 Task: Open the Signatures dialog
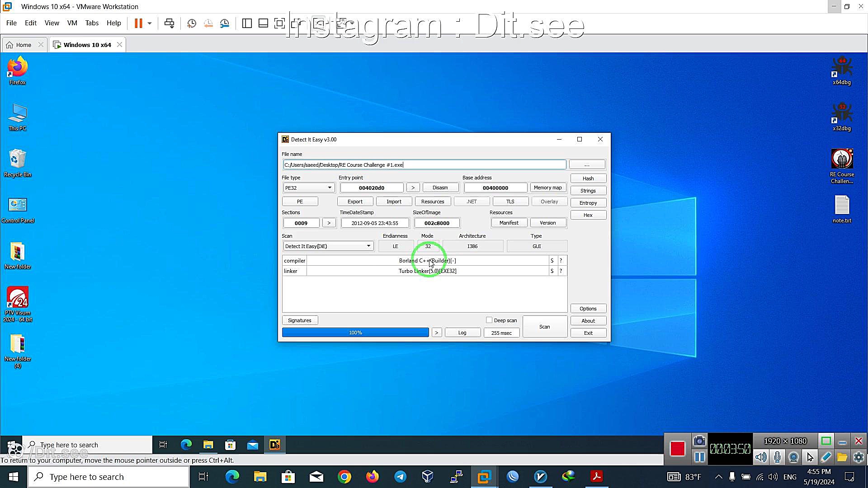[299, 320]
